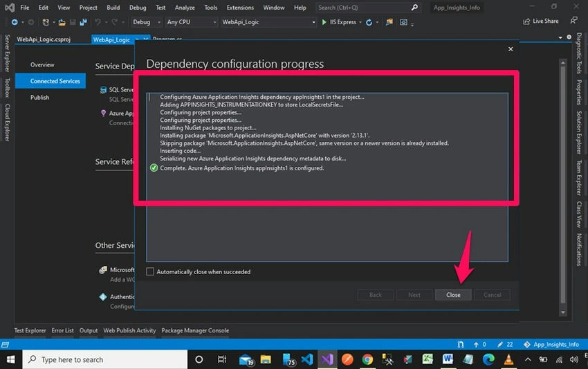Open the Any CPU platform dropdown
588x369 pixels.
(191, 22)
